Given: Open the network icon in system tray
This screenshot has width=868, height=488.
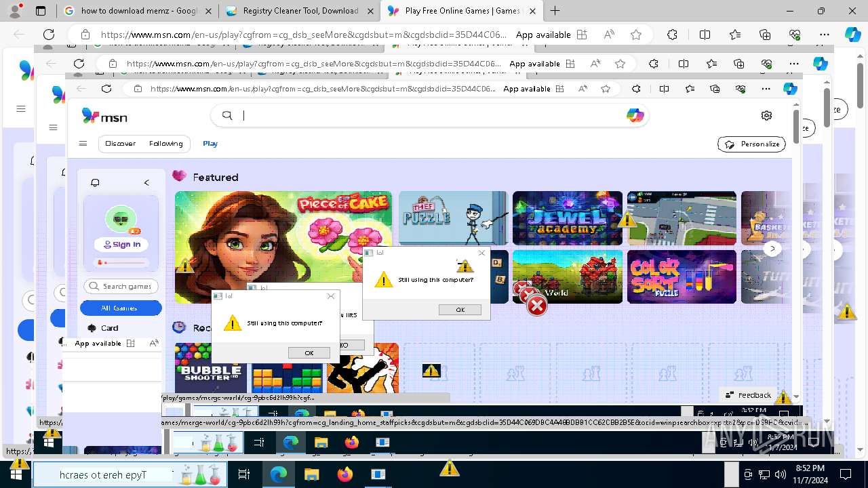Looking at the screenshot, I should pyautogui.click(x=764, y=474).
